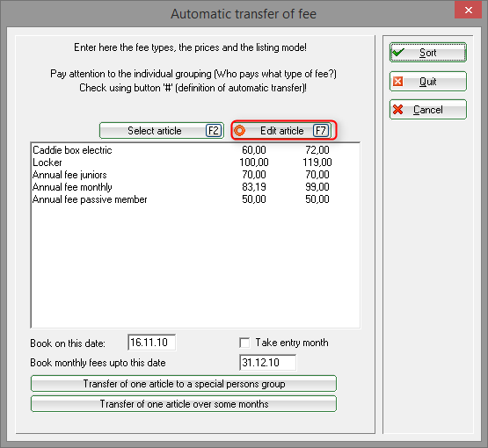488x448 pixels.
Task: Click the green checkmark icon on Sort
Action: point(398,52)
